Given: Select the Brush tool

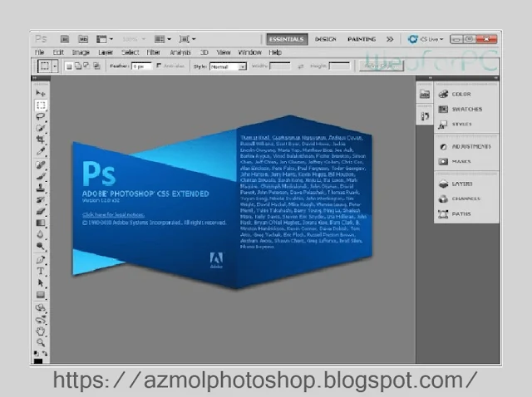Looking at the screenshot, I should tap(41, 176).
